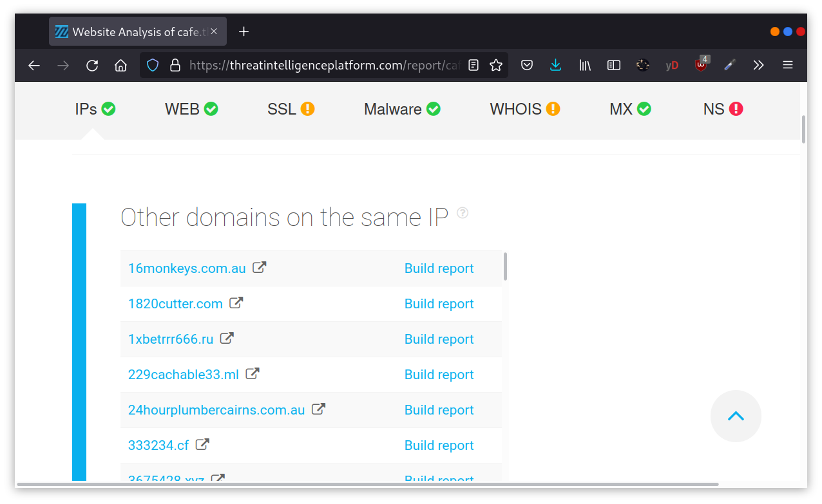Show the Library bookshelf icon
The image size is (822, 504).
585,65
